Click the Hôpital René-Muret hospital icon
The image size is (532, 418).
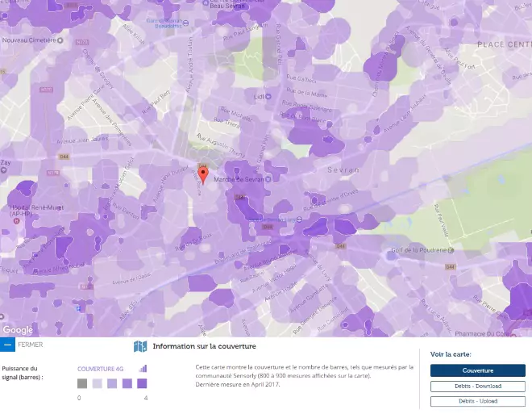pos(16,221)
